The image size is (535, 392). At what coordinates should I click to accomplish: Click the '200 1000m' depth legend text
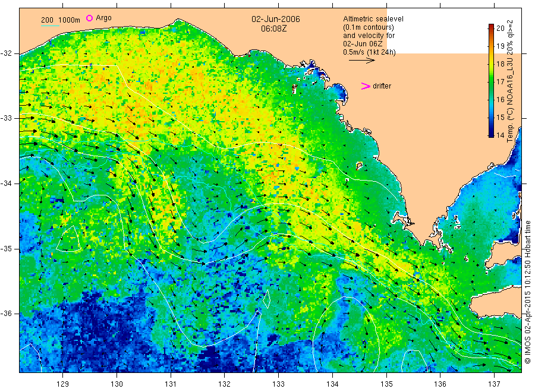pos(61,20)
